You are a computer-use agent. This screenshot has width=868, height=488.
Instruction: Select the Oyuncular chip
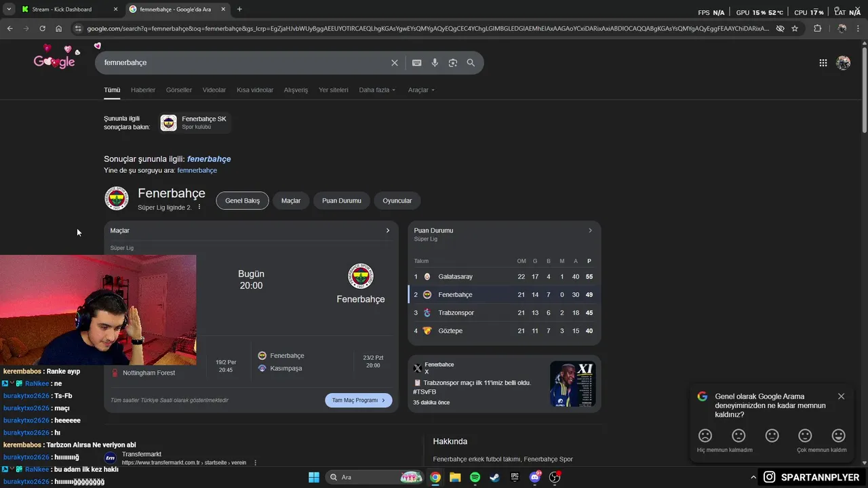pyautogui.click(x=397, y=201)
